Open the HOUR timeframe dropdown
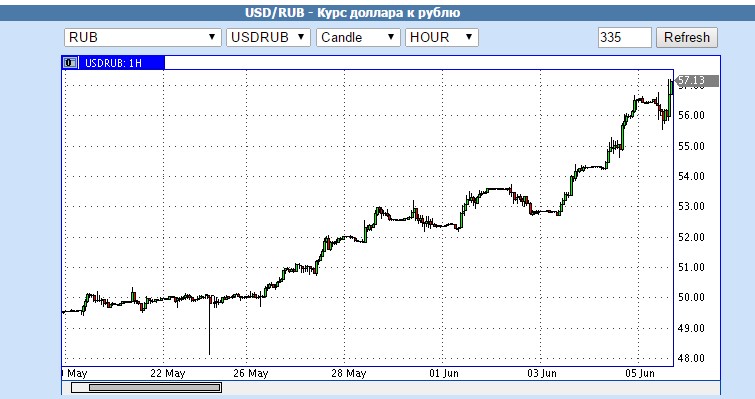This screenshot has height=399, width=755. [442, 37]
